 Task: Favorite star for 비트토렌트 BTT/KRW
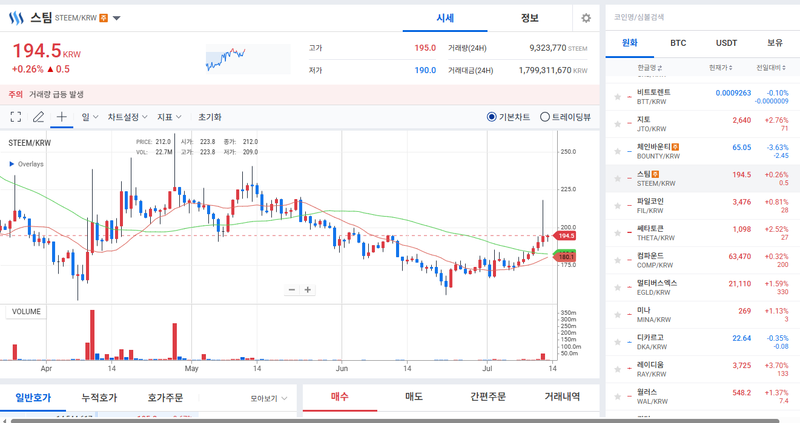[x=617, y=97]
